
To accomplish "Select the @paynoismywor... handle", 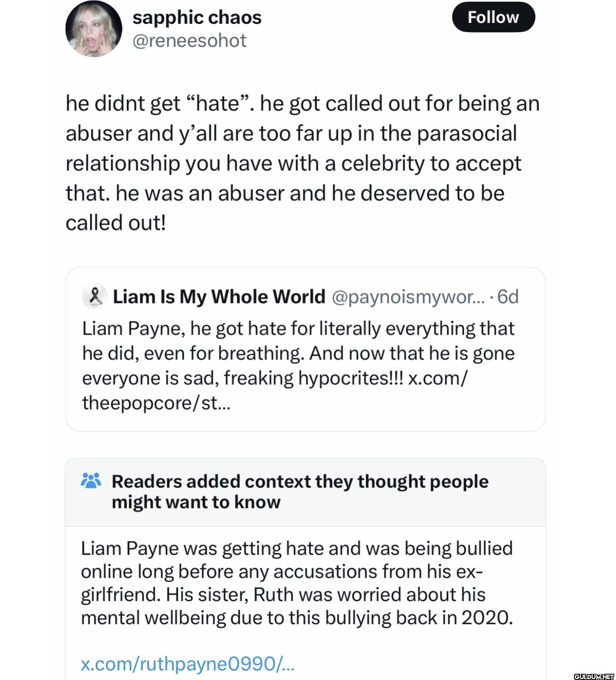I will point(407,297).
